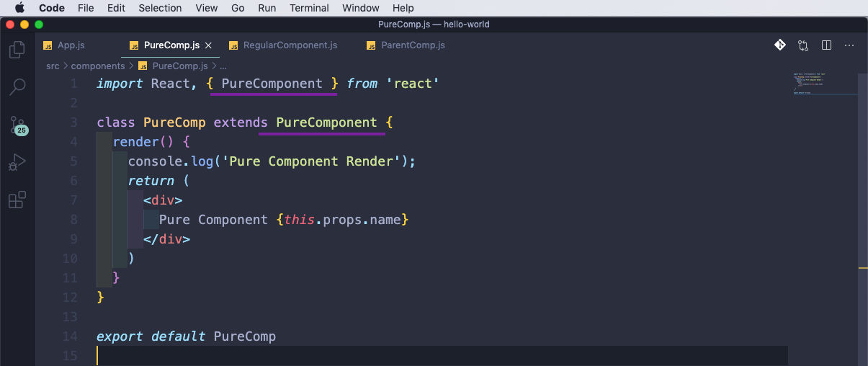Click the opening <div> tag
Image resolution: width=868 pixels, height=366 pixels.
coord(163,200)
